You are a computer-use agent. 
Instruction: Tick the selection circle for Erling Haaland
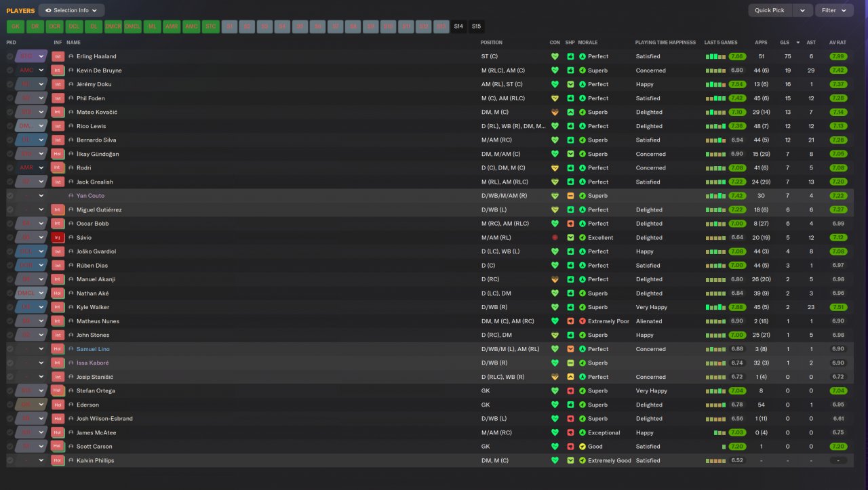pyautogui.click(x=9, y=56)
